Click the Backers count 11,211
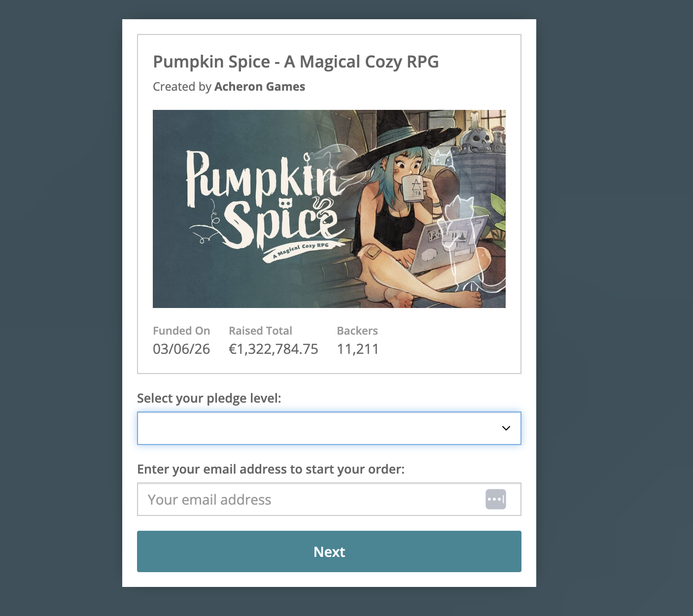 [x=358, y=349]
